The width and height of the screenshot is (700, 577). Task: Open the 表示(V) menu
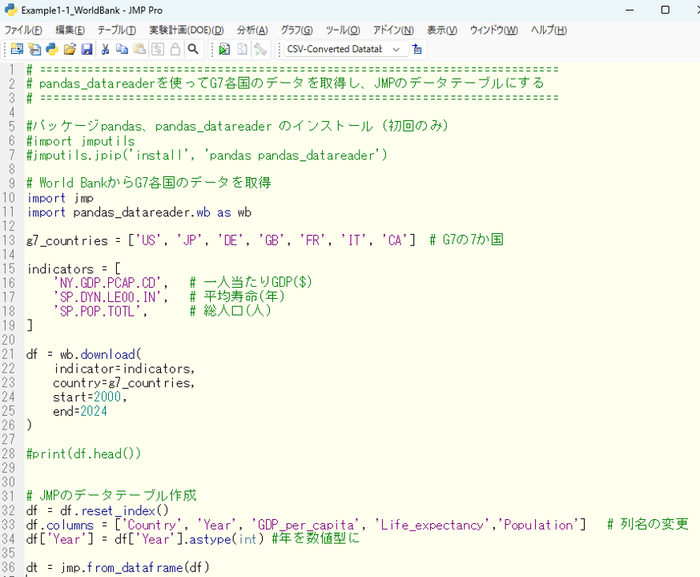point(442,30)
